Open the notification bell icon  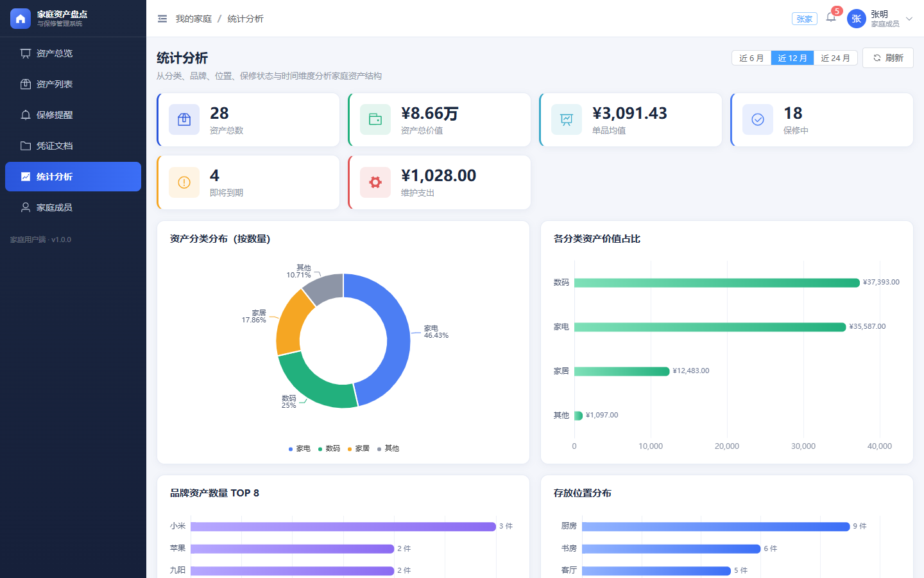click(x=831, y=18)
